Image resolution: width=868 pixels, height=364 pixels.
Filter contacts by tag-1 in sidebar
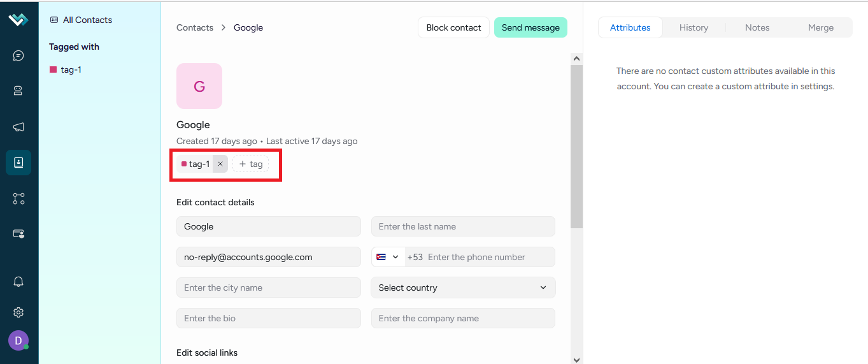pyautogui.click(x=66, y=69)
